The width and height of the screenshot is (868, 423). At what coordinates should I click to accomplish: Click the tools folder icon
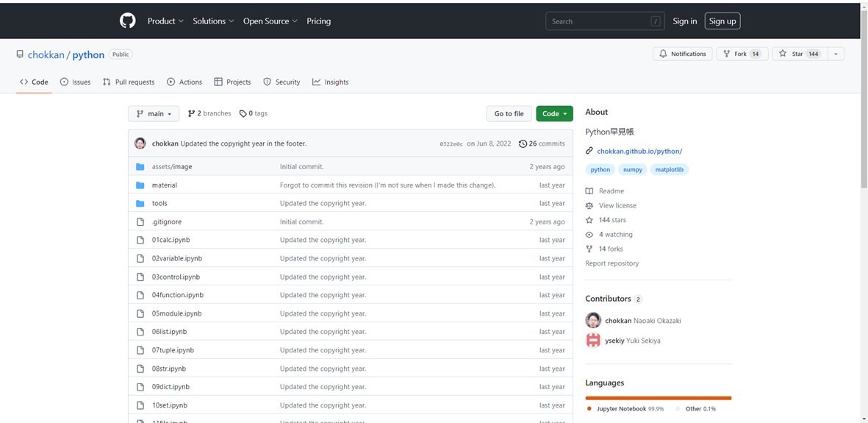pos(140,204)
